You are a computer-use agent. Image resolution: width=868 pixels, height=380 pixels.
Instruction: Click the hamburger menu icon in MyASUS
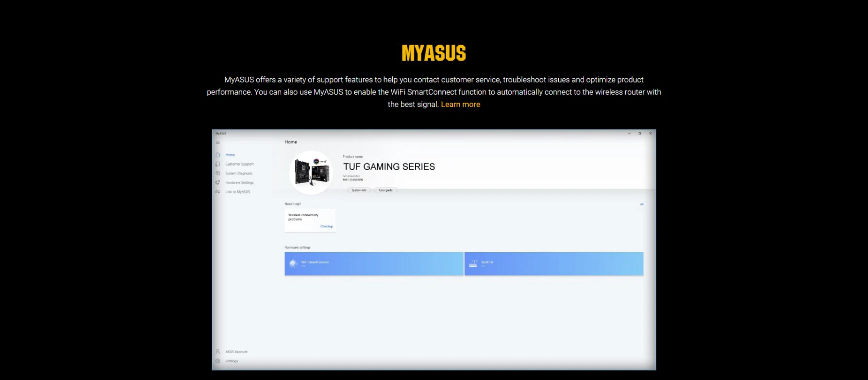click(218, 143)
